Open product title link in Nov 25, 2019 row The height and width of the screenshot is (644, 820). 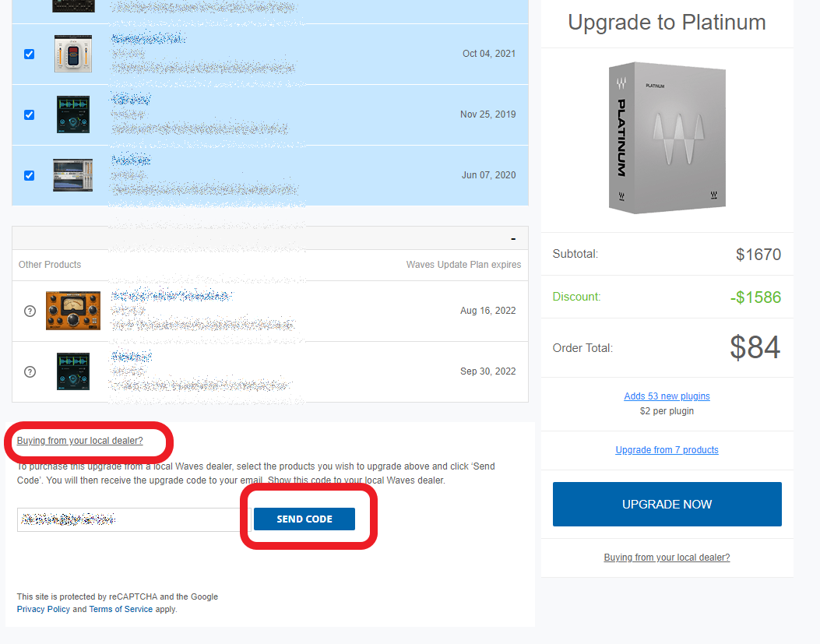tap(132, 99)
